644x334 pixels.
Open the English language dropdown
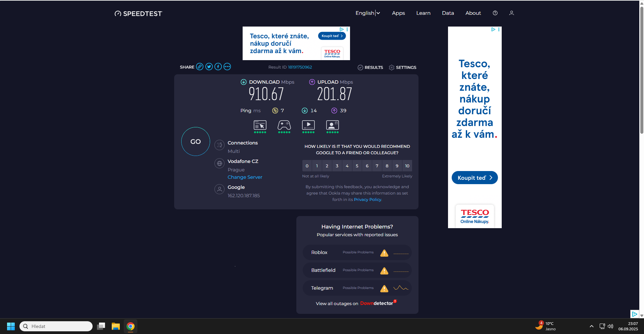tap(368, 13)
